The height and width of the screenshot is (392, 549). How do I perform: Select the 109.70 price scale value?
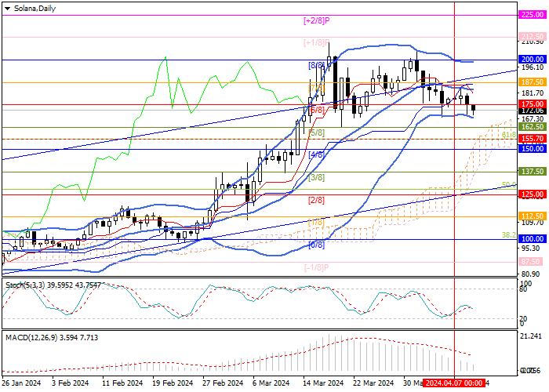pyautogui.click(x=533, y=222)
